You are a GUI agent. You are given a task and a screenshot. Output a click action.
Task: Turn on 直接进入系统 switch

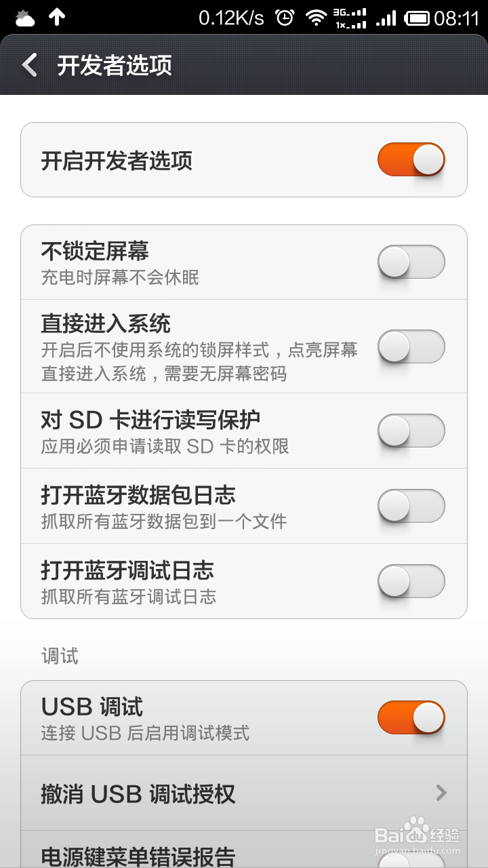(411, 347)
